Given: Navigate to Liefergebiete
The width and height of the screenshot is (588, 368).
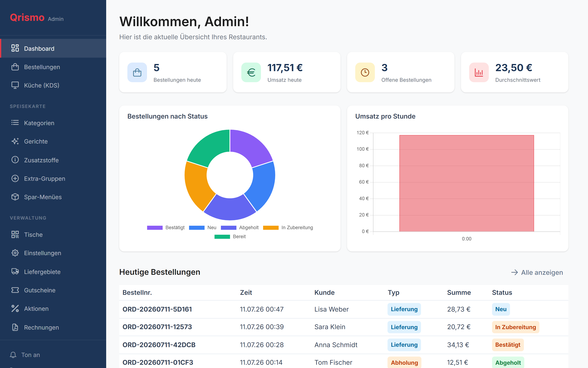Looking at the screenshot, I should click(53, 272).
